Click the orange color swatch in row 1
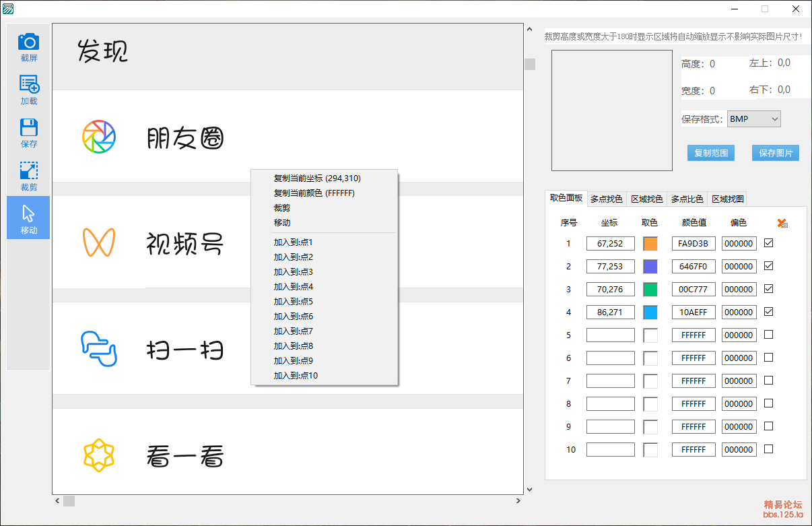The image size is (812, 526). pyautogui.click(x=650, y=244)
